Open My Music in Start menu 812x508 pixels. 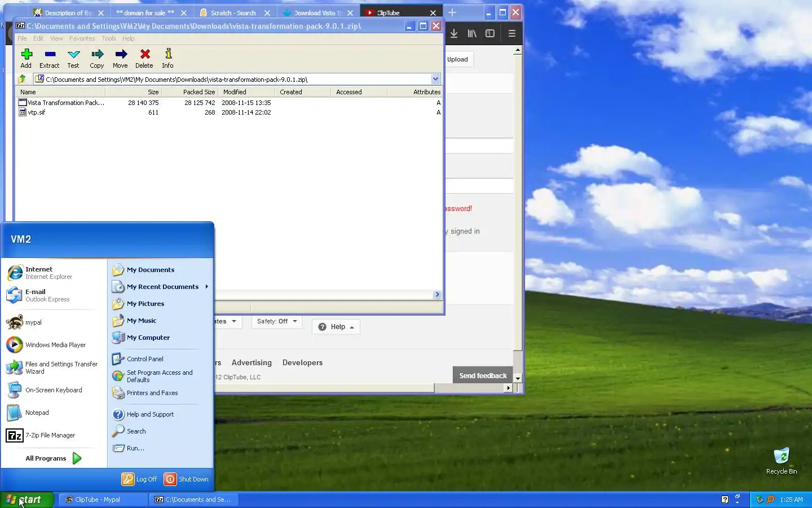pyautogui.click(x=161, y=321)
